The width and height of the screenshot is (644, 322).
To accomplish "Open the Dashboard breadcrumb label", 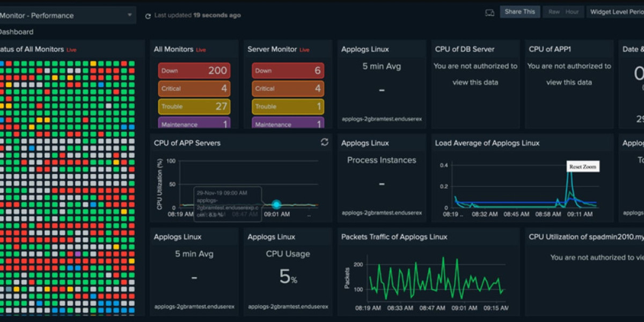I will pos(16,32).
